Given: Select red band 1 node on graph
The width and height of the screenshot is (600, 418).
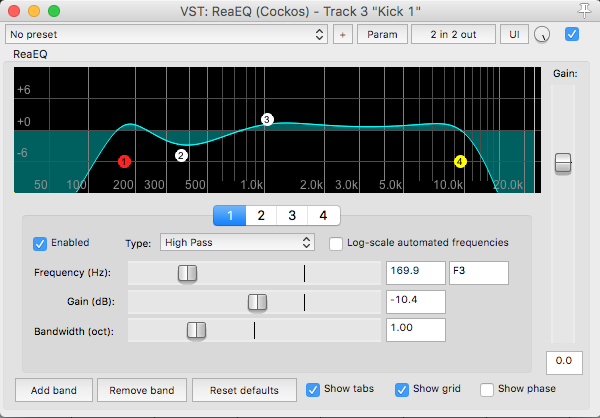Looking at the screenshot, I should 124,162.
